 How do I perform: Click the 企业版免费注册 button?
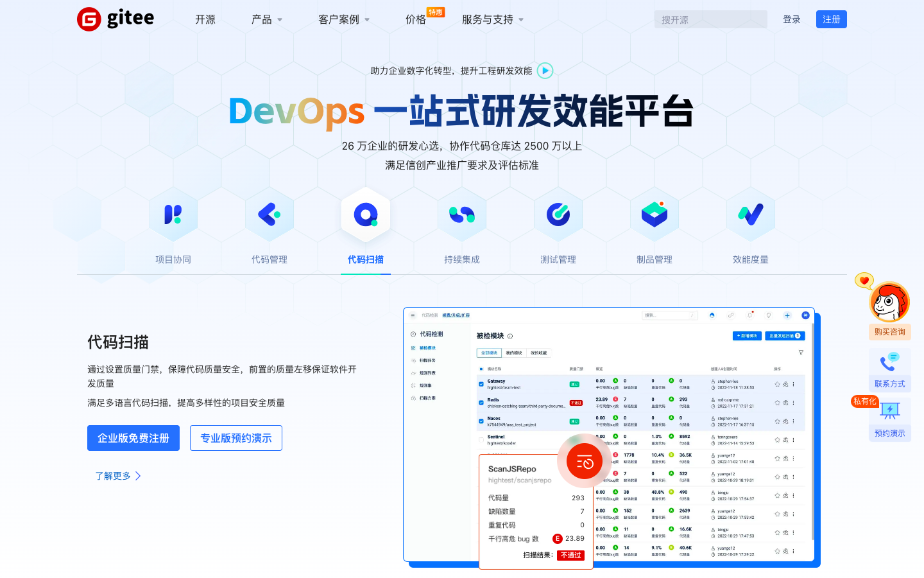pyautogui.click(x=133, y=438)
